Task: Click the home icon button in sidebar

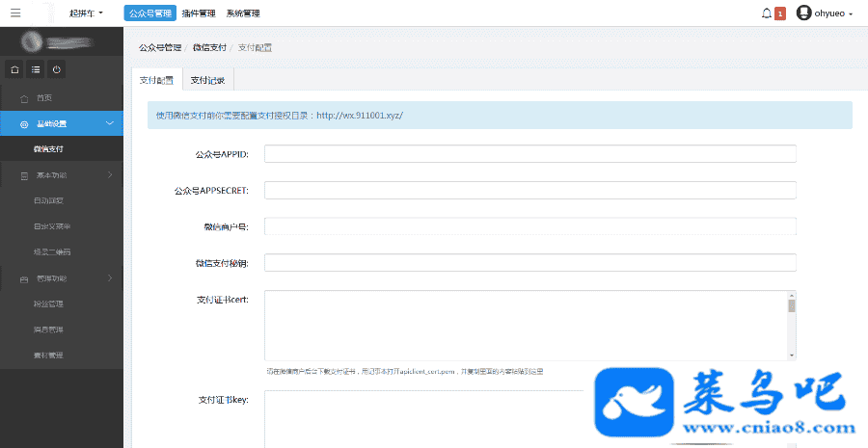Action: 14,69
